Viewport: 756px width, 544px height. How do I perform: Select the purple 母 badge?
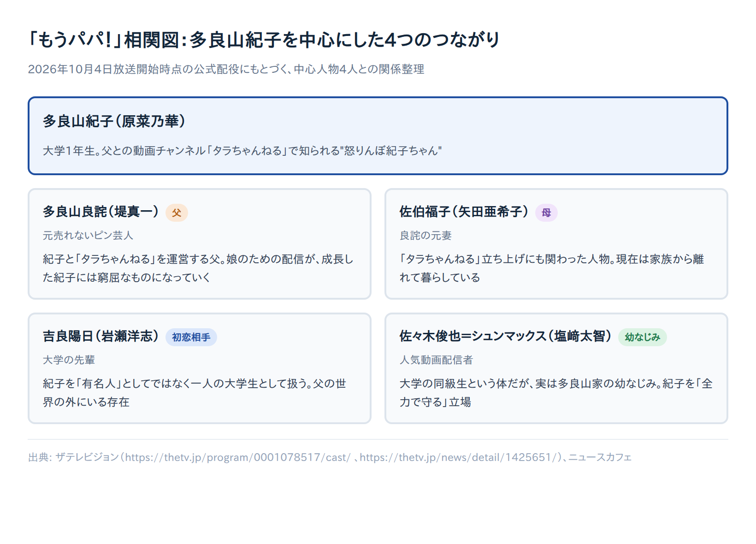(x=546, y=213)
